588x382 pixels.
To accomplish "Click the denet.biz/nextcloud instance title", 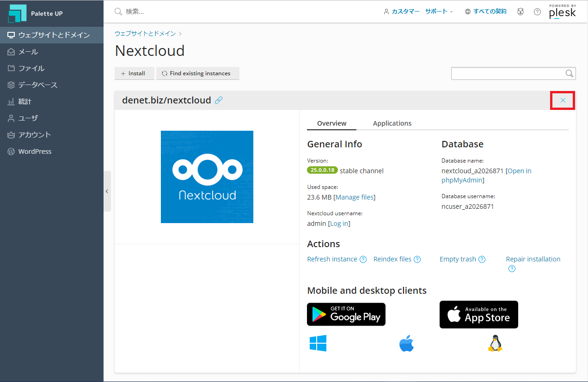I will click(166, 100).
